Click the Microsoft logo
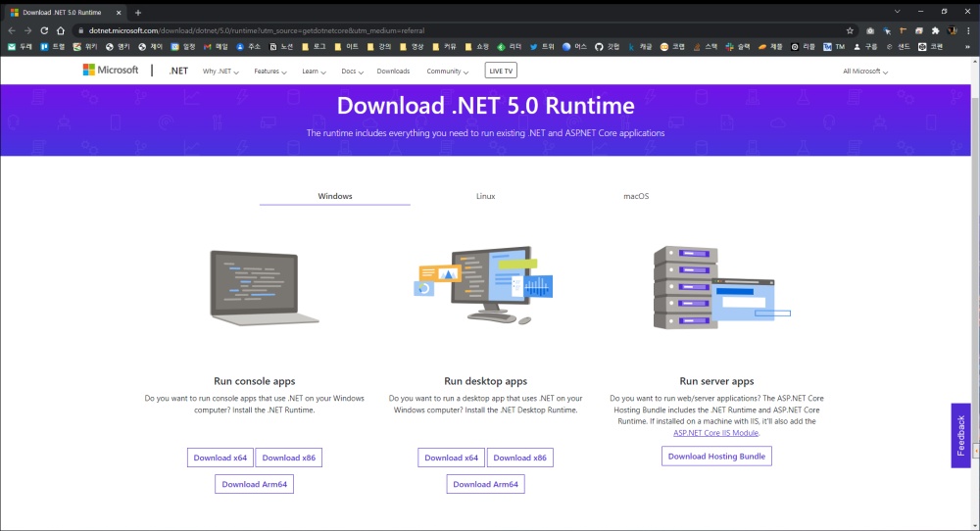This screenshot has height=531, width=980. pos(111,70)
